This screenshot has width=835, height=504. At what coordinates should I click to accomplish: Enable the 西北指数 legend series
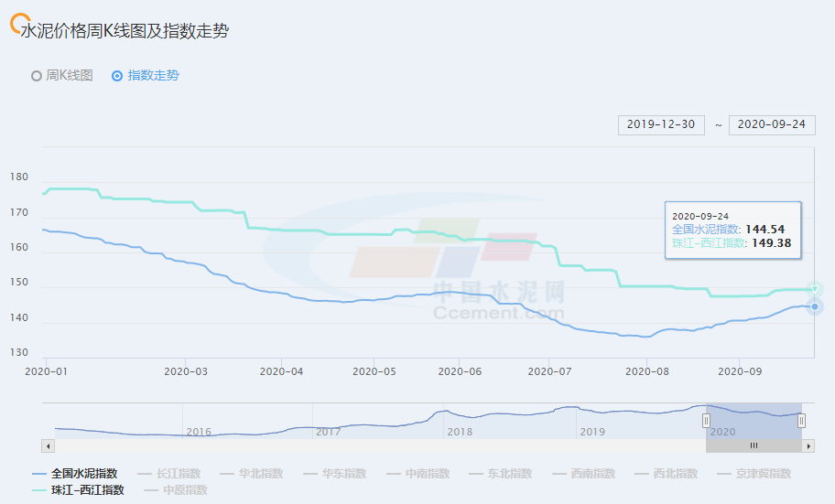667,474
